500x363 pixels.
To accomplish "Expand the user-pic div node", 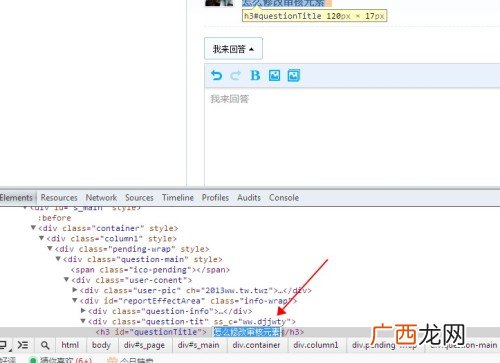I will pos(75,290).
